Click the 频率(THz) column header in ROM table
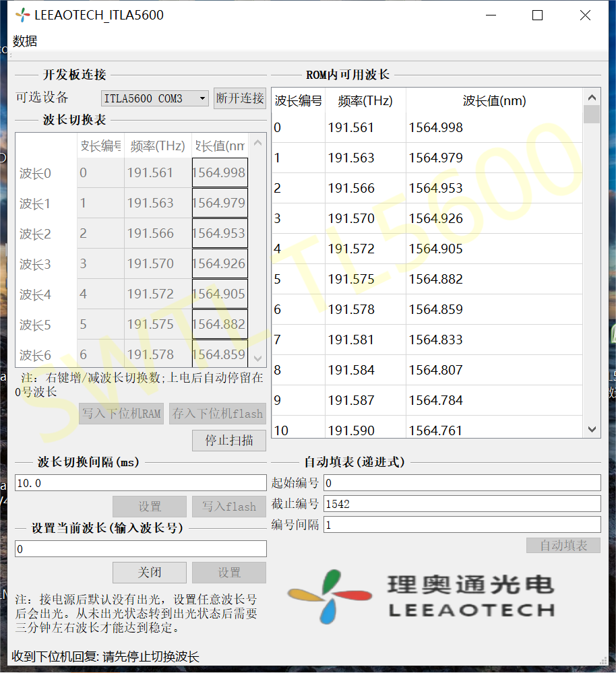 click(x=365, y=102)
